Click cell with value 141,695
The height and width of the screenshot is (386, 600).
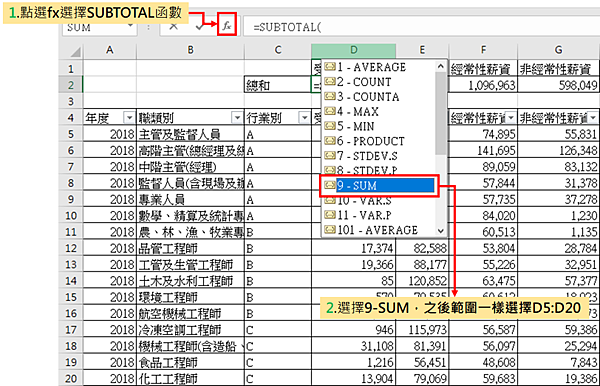(483, 150)
